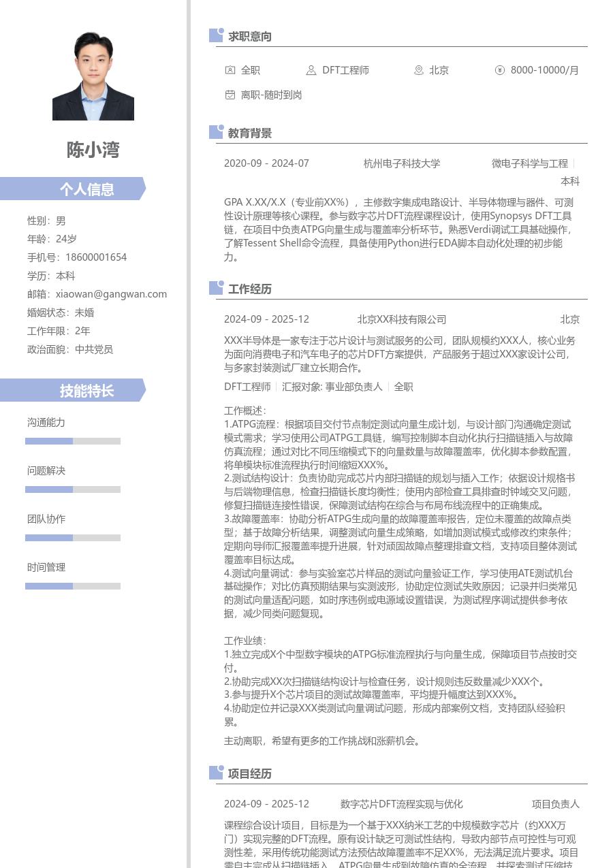Image resolution: width=613 pixels, height=868 pixels.
Task: Click the bookmark icon beside 项目经历
Action: click(215, 772)
